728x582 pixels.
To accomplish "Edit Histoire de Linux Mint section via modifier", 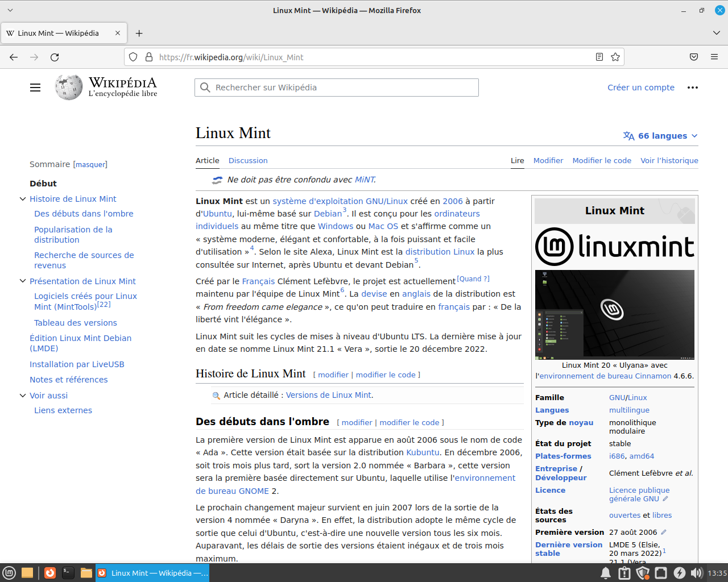I will (333, 375).
